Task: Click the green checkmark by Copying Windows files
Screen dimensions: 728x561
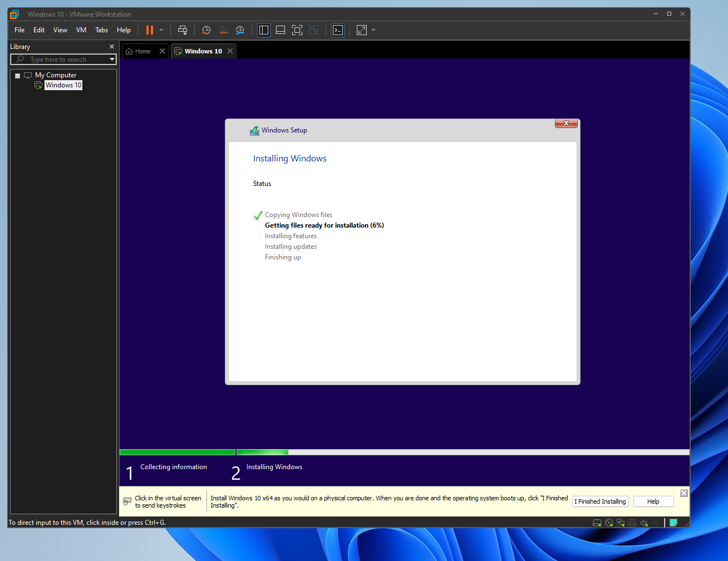Action: tap(258, 215)
